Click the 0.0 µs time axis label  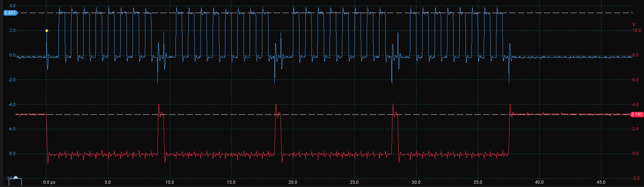pos(49,182)
